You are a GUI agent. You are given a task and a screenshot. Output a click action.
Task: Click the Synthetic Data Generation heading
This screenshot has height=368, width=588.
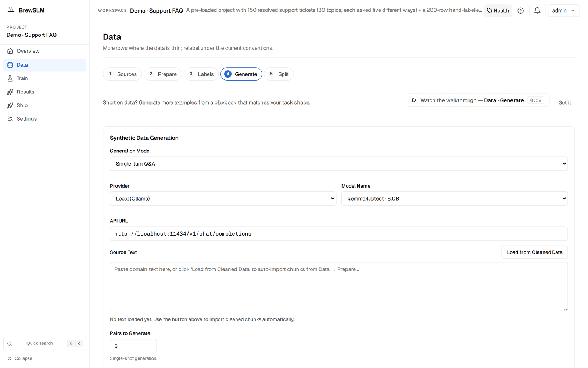pyautogui.click(x=144, y=138)
